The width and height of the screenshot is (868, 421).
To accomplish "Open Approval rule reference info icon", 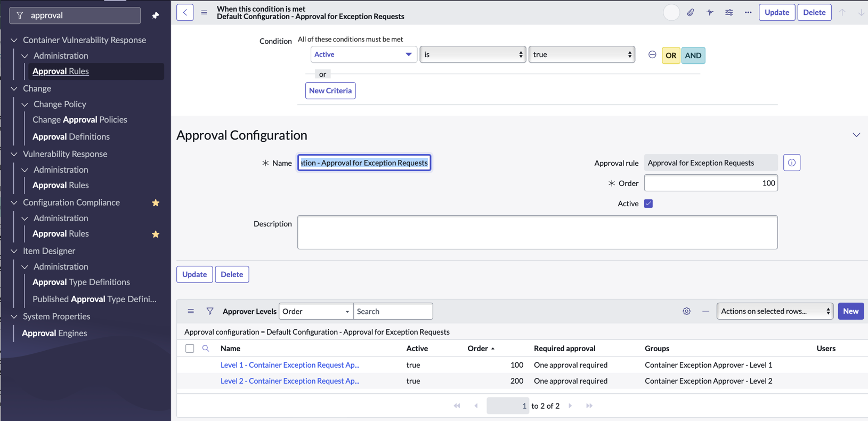I will pyautogui.click(x=792, y=163).
